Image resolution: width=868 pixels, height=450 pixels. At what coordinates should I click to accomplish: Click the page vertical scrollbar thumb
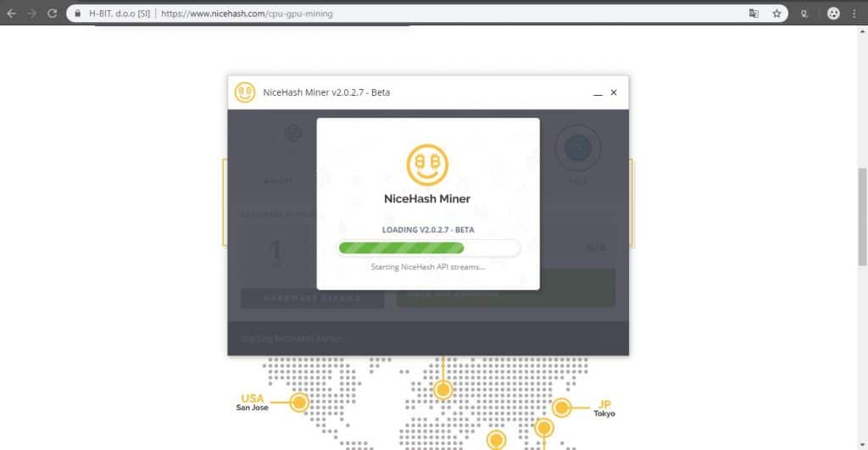pyautogui.click(x=862, y=217)
